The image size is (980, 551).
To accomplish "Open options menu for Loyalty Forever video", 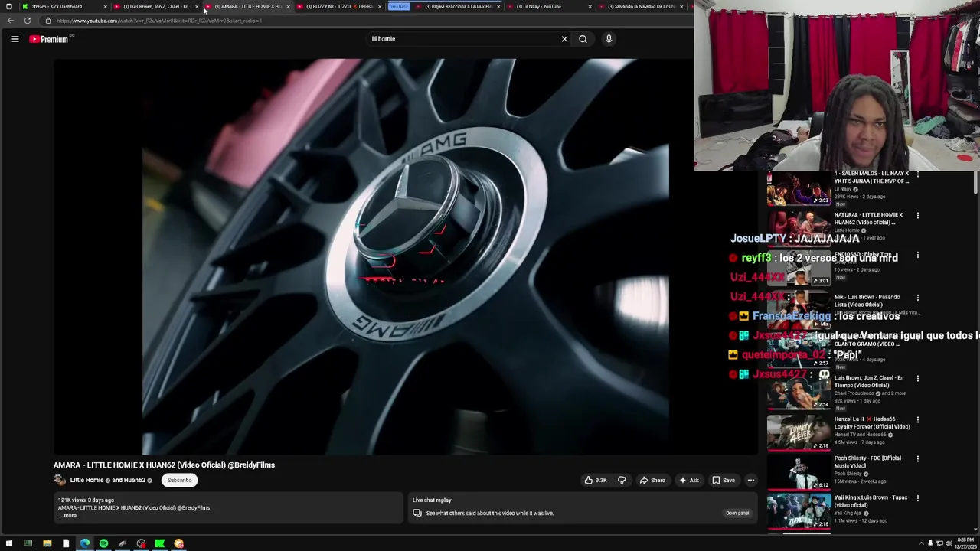I will pos(917,420).
